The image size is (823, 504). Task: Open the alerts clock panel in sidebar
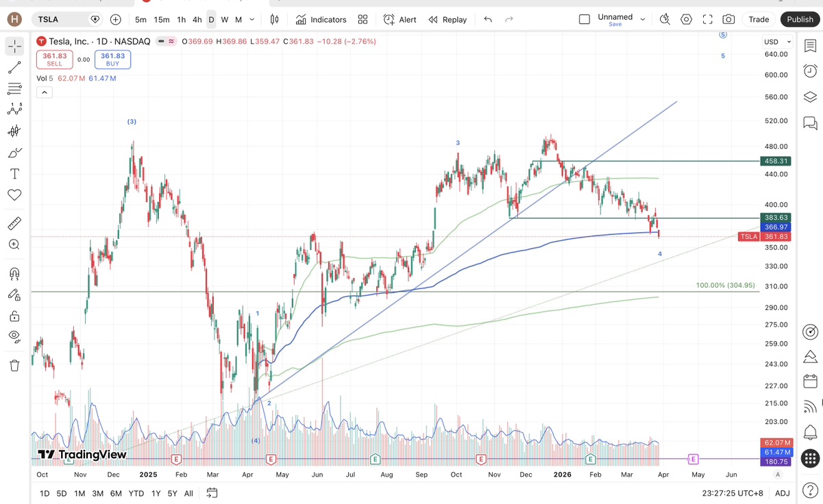point(810,71)
